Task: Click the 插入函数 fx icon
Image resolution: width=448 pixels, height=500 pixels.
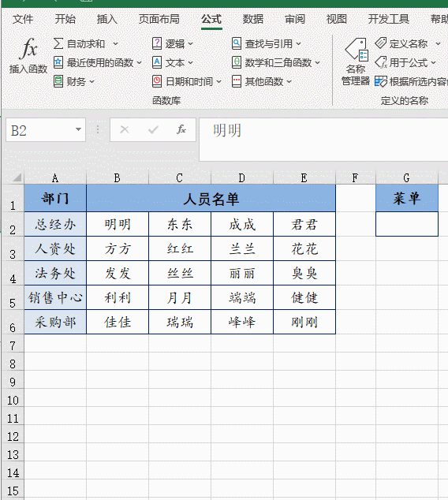Action: (x=28, y=49)
